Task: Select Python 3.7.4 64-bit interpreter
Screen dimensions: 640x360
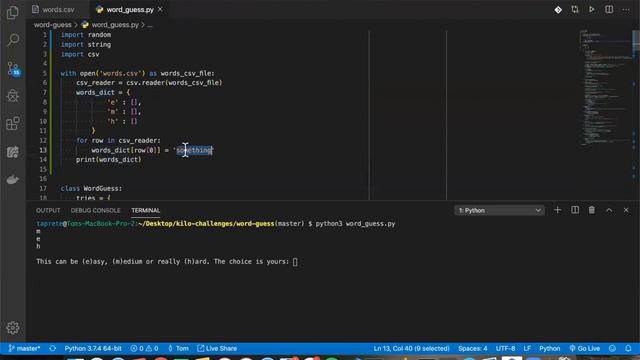Action: pyautogui.click(x=93, y=348)
